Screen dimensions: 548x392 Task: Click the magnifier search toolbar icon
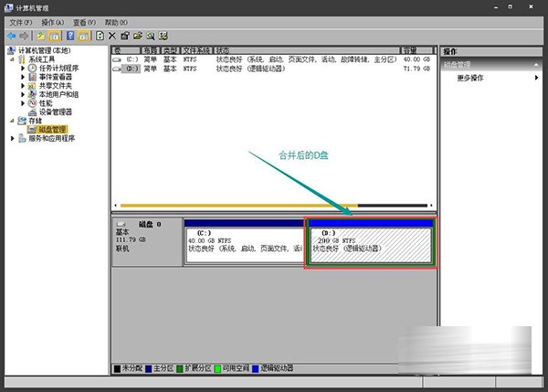[x=151, y=36]
